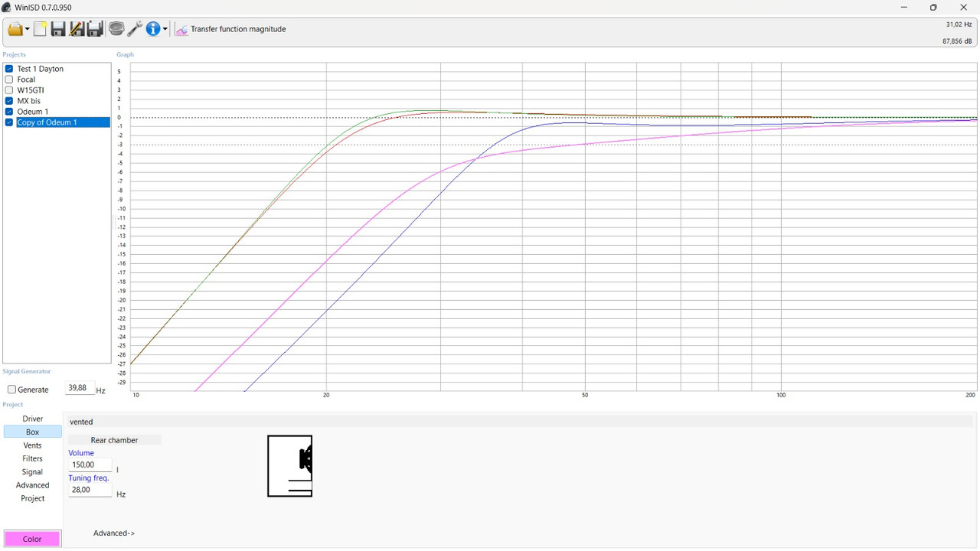Viewport: 980px width, 551px height.
Task: Open project with the folder icon
Action: coord(15,29)
